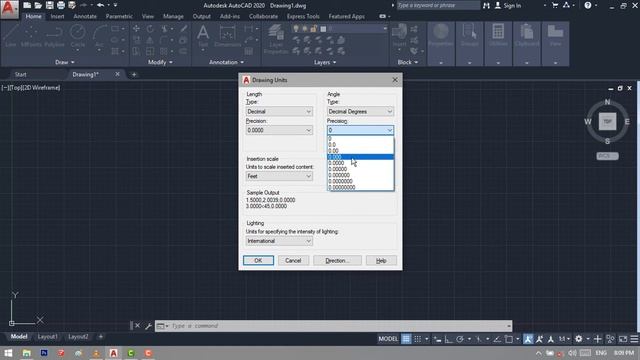Click the Undo arrow in quick access toolbar
The height and width of the screenshot is (360, 640).
[100, 5]
